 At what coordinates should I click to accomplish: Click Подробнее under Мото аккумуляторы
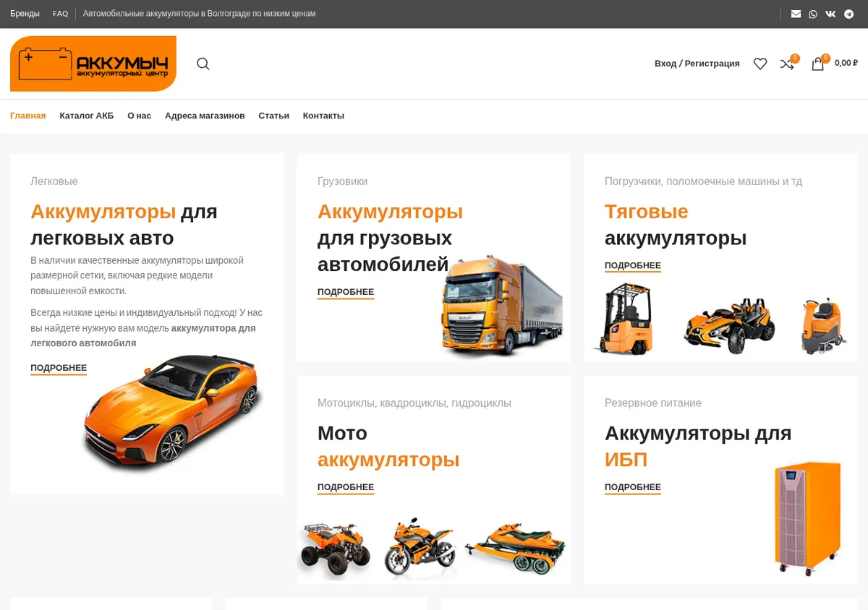(x=346, y=487)
